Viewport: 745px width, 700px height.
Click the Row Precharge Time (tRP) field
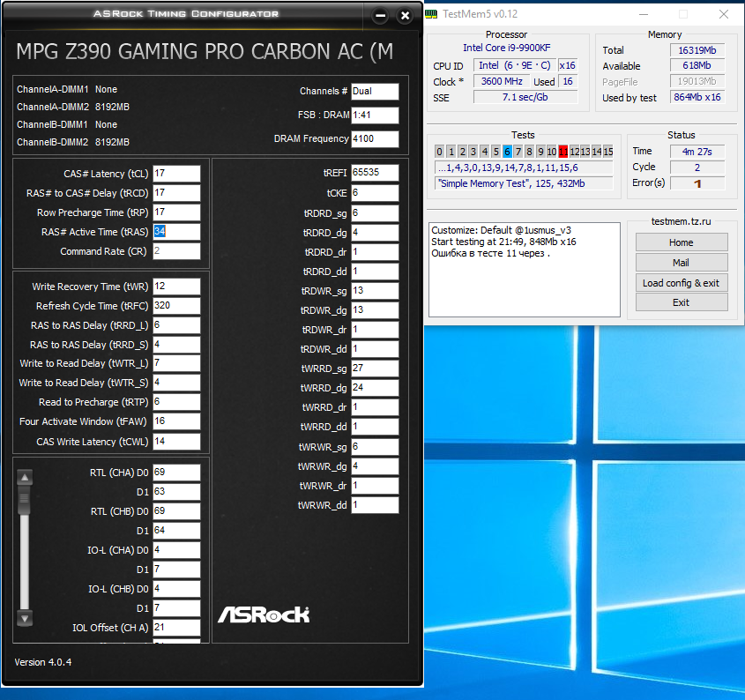pos(176,212)
